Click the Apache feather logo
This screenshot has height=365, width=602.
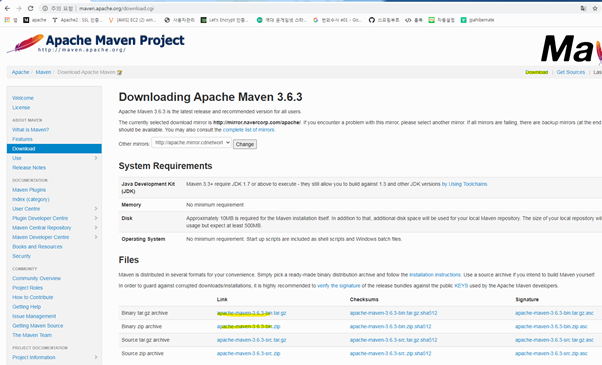[x=25, y=43]
